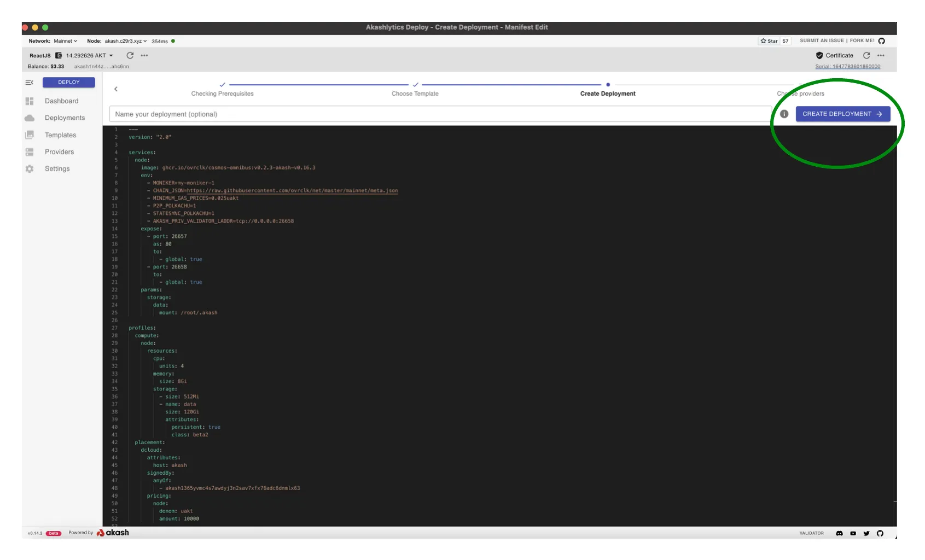The width and height of the screenshot is (925, 560).
Task: Open the Twitter link in footer
Action: (x=866, y=533)
